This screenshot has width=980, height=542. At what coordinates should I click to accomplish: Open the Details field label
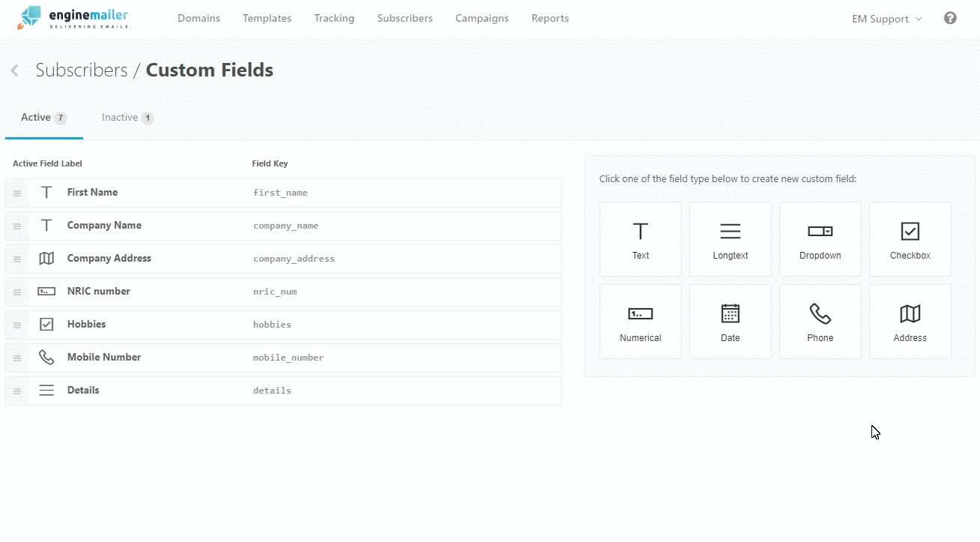83,391
